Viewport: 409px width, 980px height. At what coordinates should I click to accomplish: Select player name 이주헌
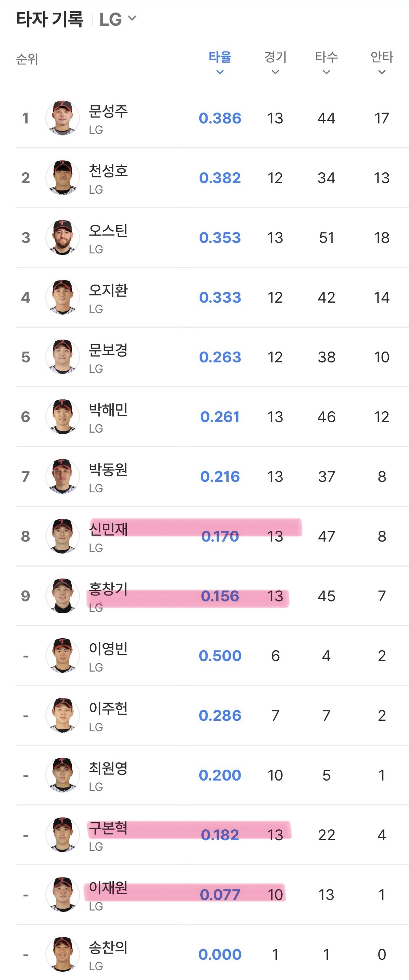point(108,708)
